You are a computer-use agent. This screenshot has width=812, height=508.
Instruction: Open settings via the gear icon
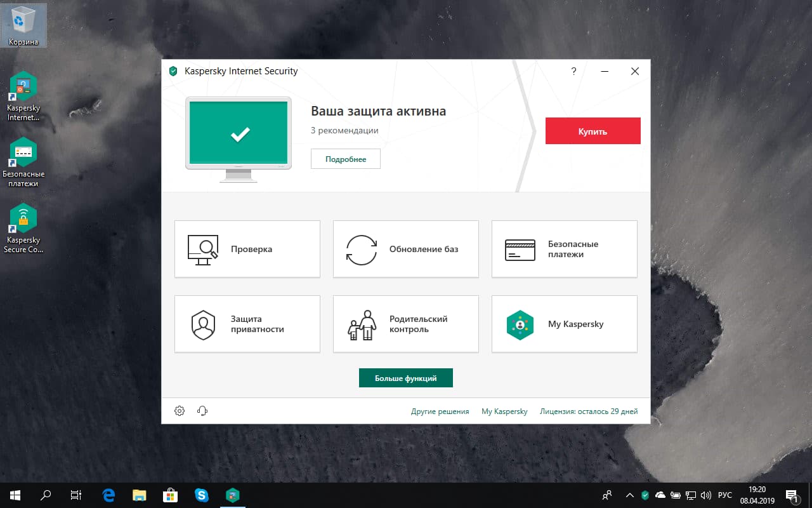tap(180, 411)
